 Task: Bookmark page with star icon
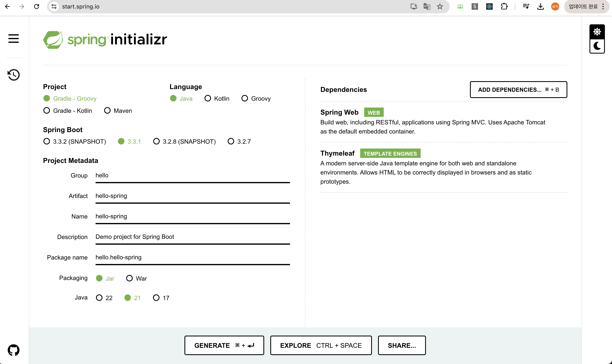click(440, 7)
